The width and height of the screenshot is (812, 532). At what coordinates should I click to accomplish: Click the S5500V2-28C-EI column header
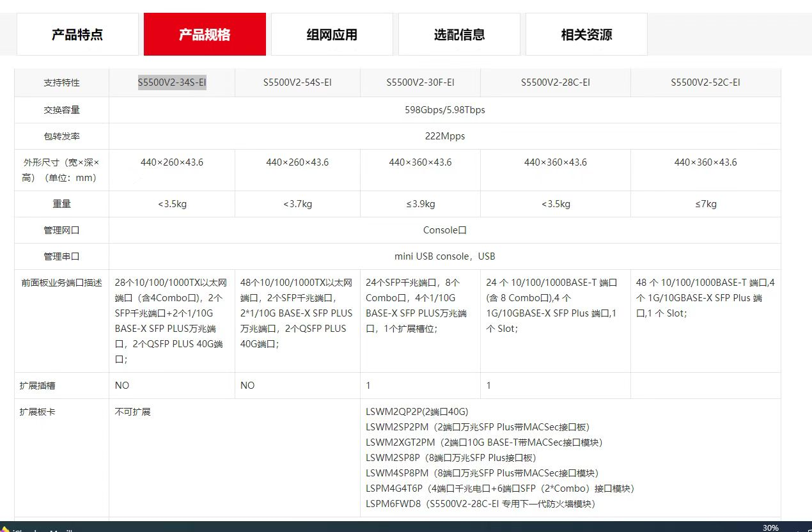555,82
